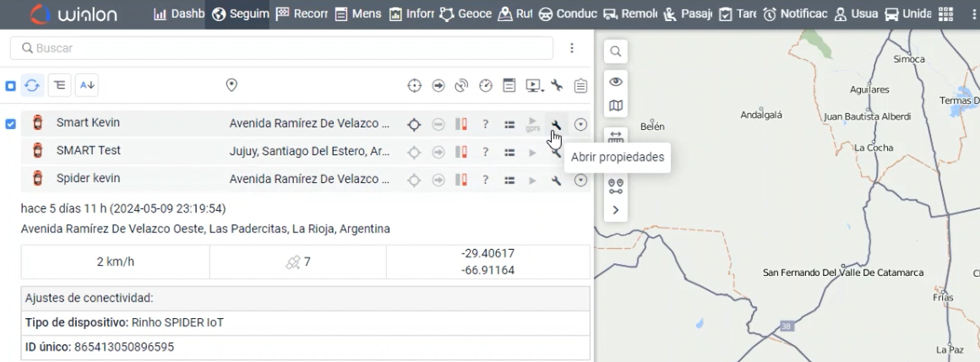The width and height of the screenshot is (980, 362).
Task: Open Spider kevin's quick list icon
Action: point(509,181)
